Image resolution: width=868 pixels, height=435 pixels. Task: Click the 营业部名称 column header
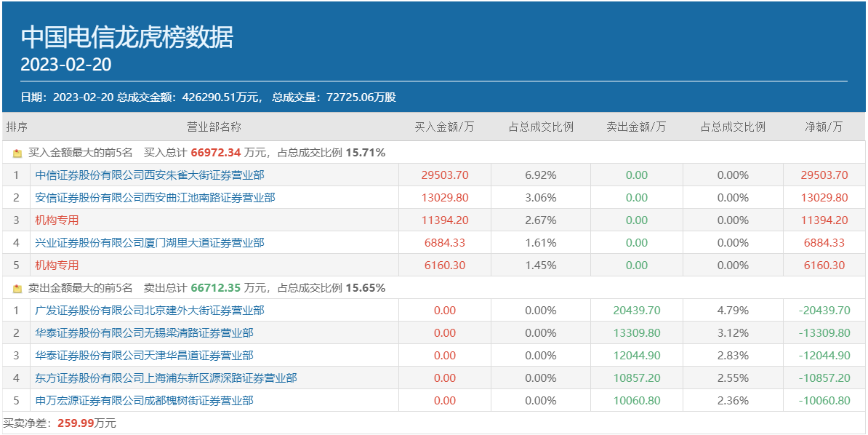pos(214,127)
